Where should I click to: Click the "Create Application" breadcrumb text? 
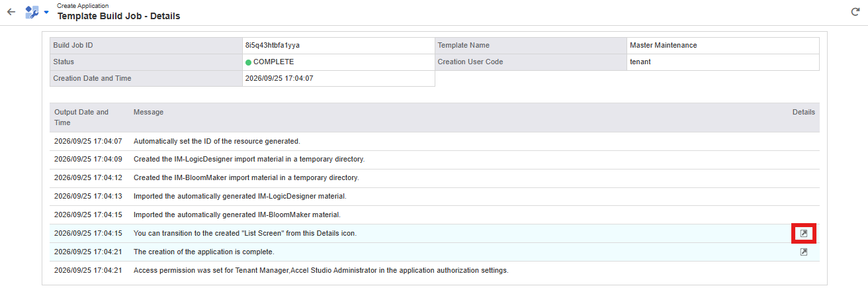(83, 5)
